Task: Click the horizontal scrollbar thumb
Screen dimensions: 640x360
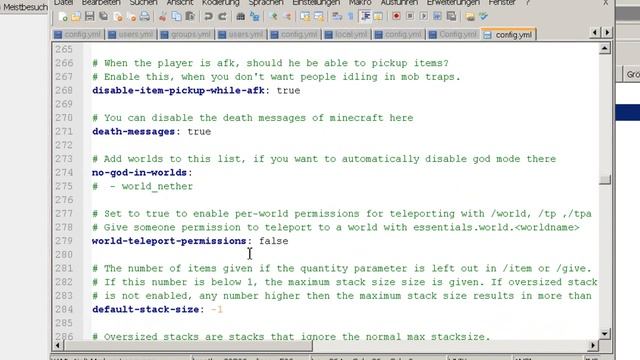Action: point(188,345)
